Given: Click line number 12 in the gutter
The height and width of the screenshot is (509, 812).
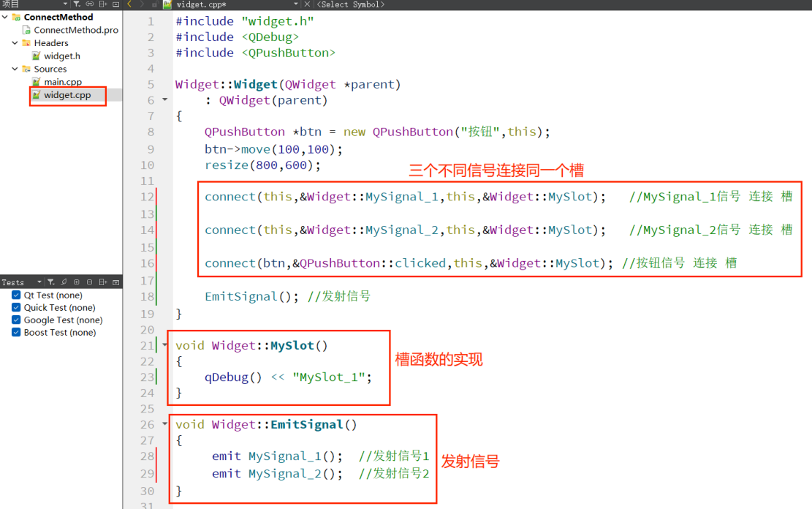Looking at the screenshot, I should click(x=147, y=197).
